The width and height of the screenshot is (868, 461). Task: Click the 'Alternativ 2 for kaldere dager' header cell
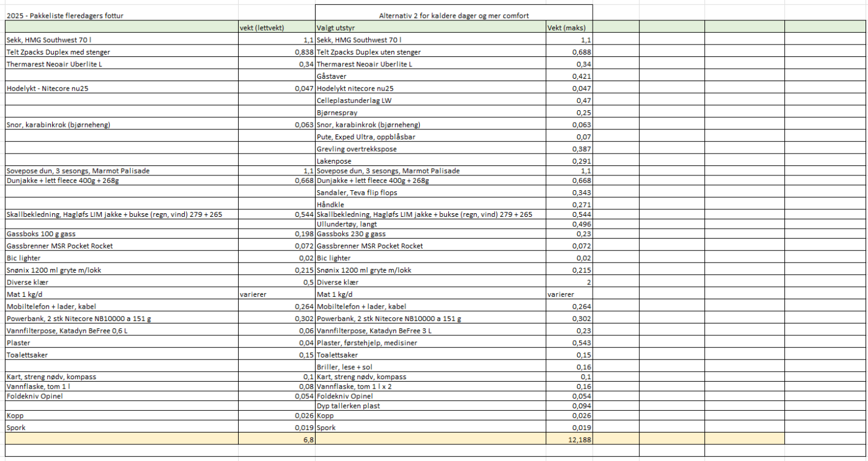click(454, 15)
